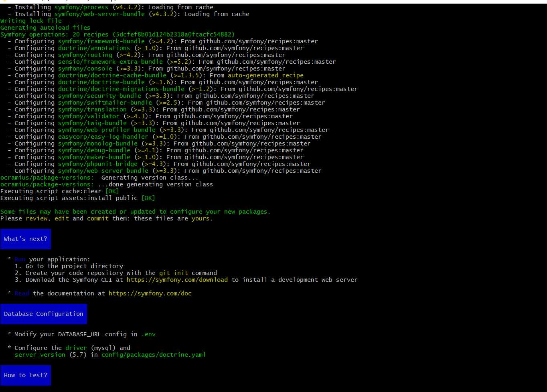Click the Generating autoload files line
This screenshot has height=392, width=547.
tap(45, 28)
